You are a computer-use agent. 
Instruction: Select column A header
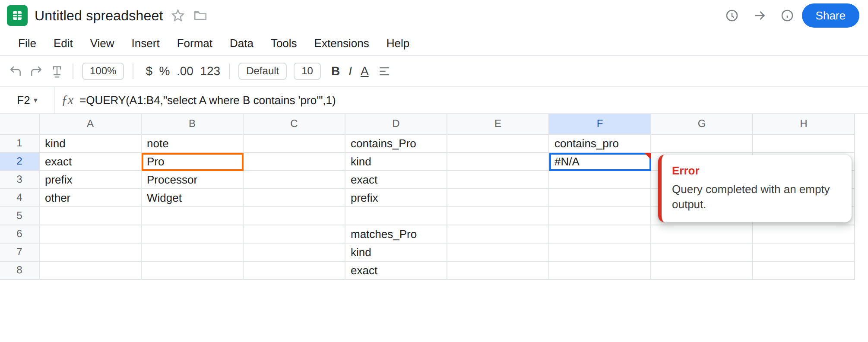(90, 124)
